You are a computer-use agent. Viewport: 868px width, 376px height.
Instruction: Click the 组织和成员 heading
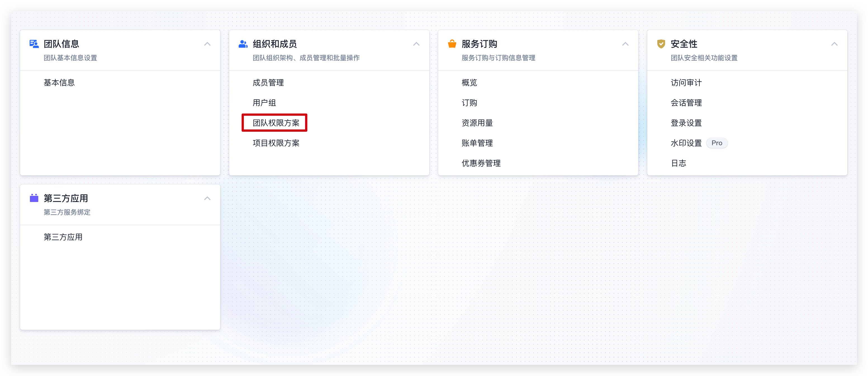tap(275, 44)
